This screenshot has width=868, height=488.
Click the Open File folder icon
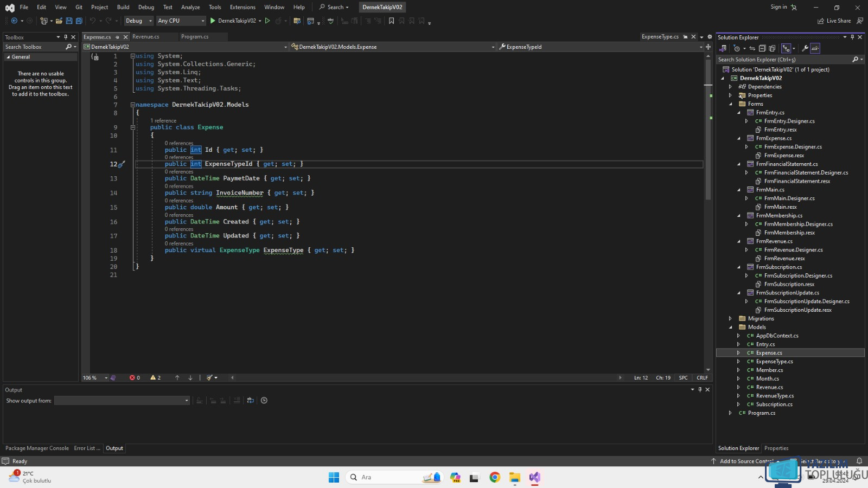[x=59, y=21]
